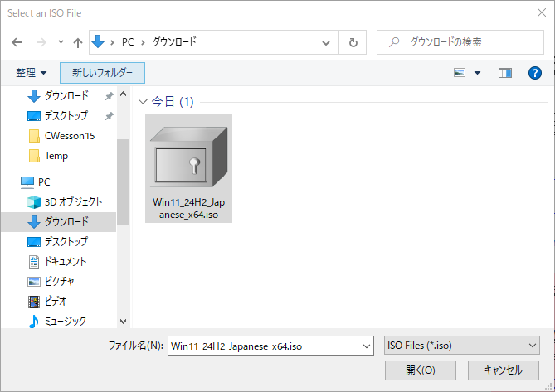The width and height of the screenshot is (555, 392).
Task: Open the view options dropdown arrow
Action: [477, 73]
